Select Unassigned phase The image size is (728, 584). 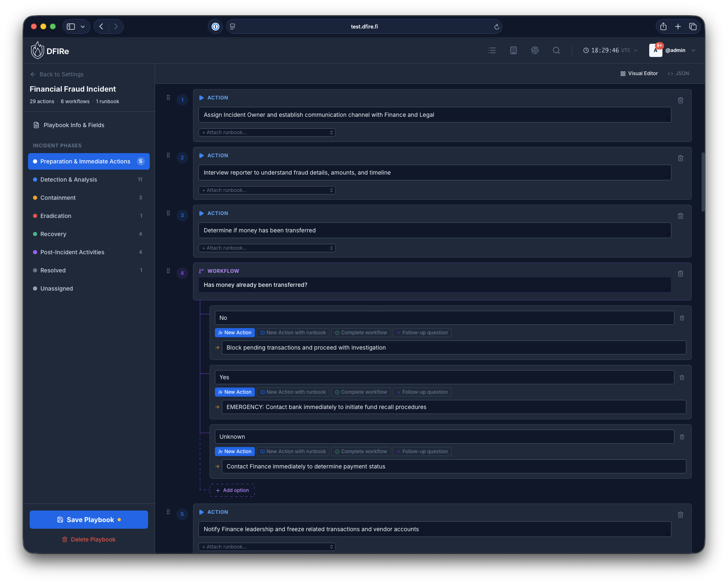click(89, 288)
